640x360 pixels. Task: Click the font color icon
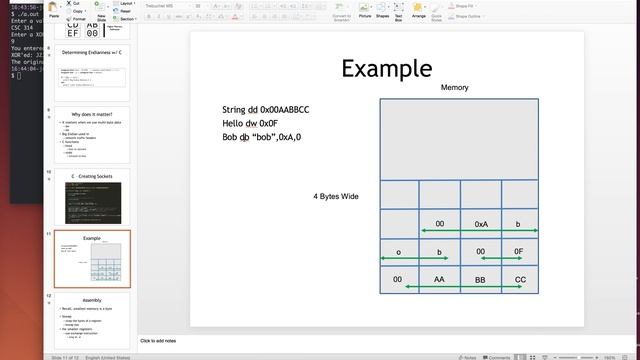click(x=235, y=17)
